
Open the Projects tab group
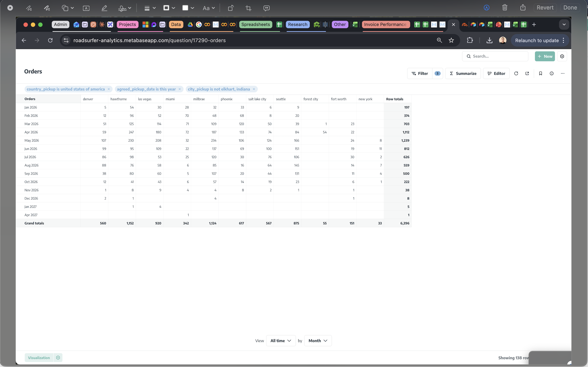pos(127,25)
